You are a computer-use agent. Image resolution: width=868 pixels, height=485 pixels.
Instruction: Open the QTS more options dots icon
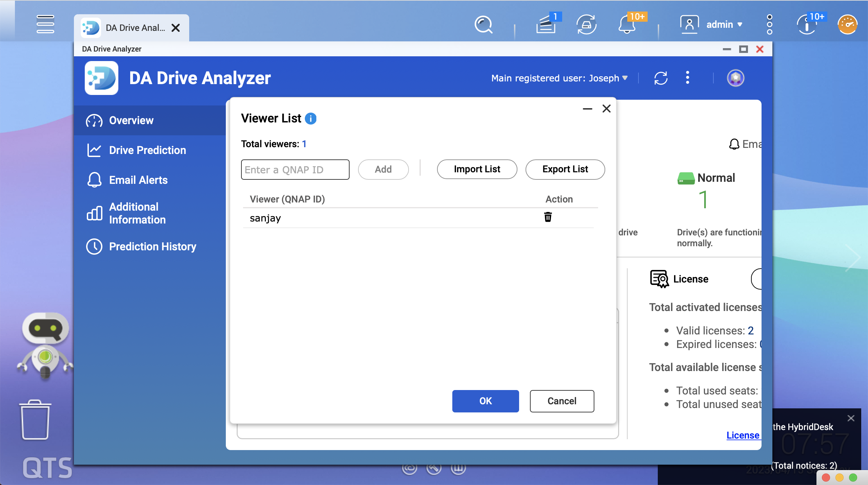point(770,24)
